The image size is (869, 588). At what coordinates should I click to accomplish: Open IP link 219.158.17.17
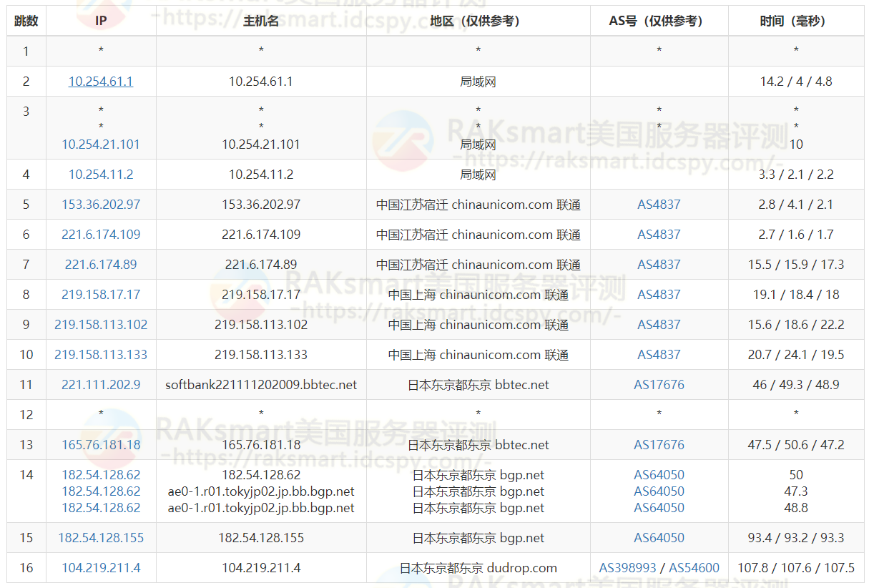tap(101, 295)
